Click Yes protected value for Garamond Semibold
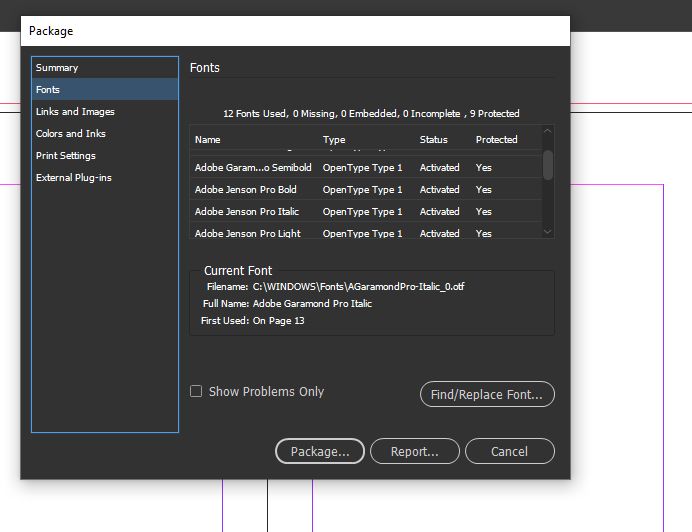This screenshot has width=692, height=532. click(484, 167)
